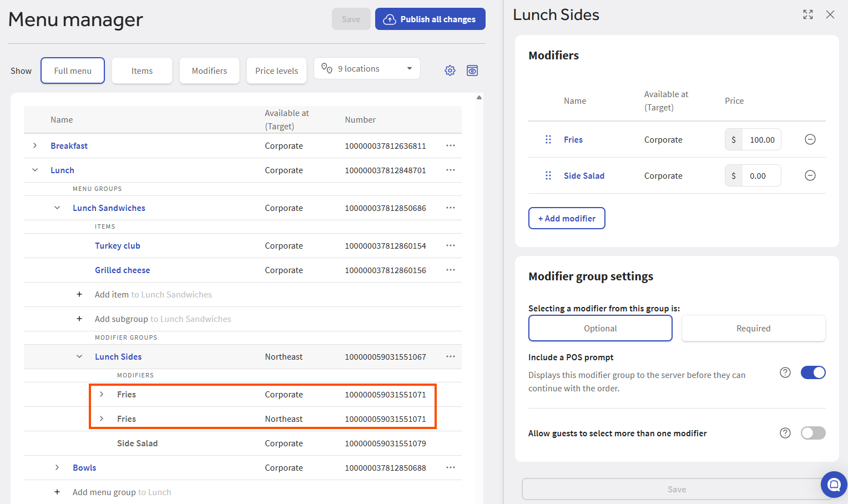Screen dimensions: 848x504
Task: Set modifier group selection to Required
Action: coord(753,328)
